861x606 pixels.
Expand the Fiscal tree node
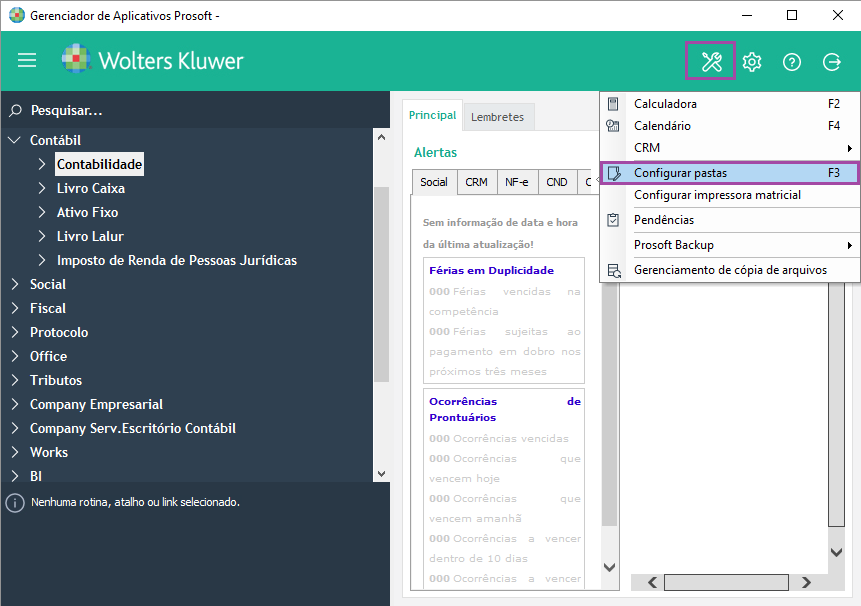point(15,308)
